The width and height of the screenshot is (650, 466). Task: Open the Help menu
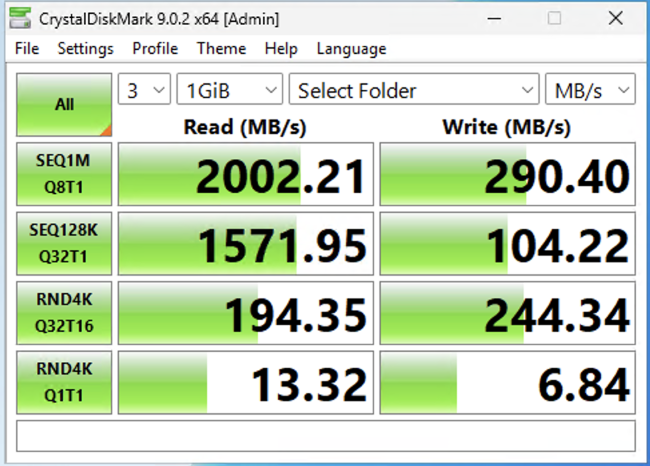(x=281, y=49)
